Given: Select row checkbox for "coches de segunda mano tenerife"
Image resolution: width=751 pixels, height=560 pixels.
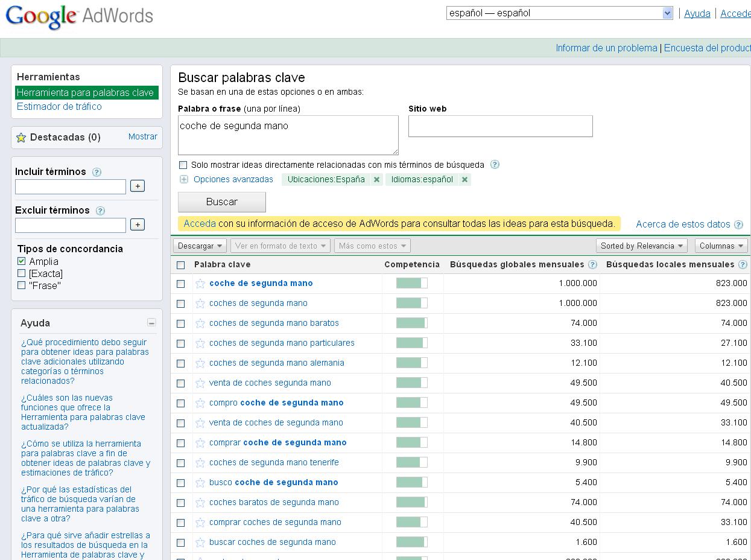Looking at the screenshot, I should pos(180,463).
